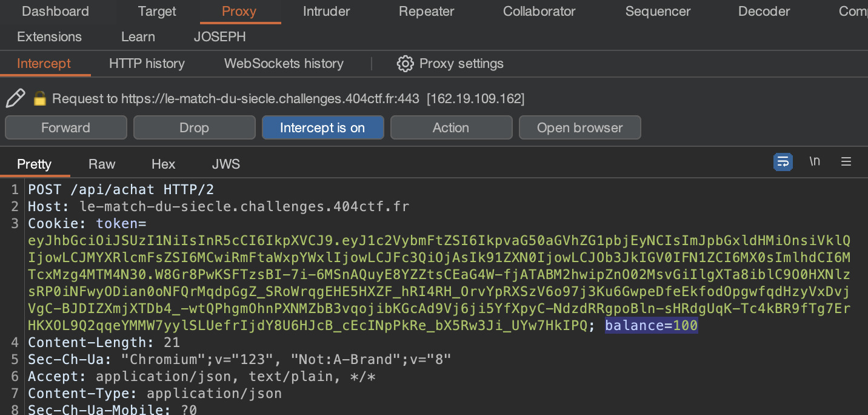868x415 pixels.
Task: Open the JOSEPH extension tab
Action: tap(219, 37)
